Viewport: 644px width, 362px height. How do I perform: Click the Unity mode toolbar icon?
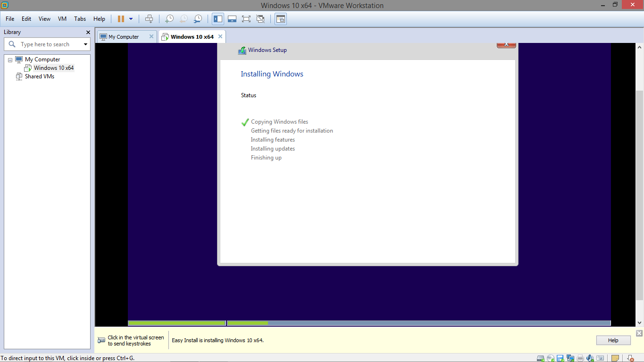[x=260, y=19]
